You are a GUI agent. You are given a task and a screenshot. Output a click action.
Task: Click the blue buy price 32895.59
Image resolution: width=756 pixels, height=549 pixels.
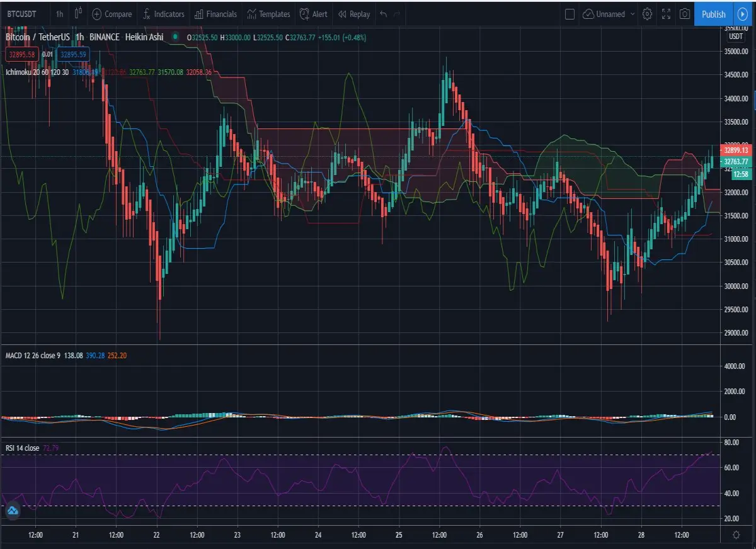click(72, 54)
